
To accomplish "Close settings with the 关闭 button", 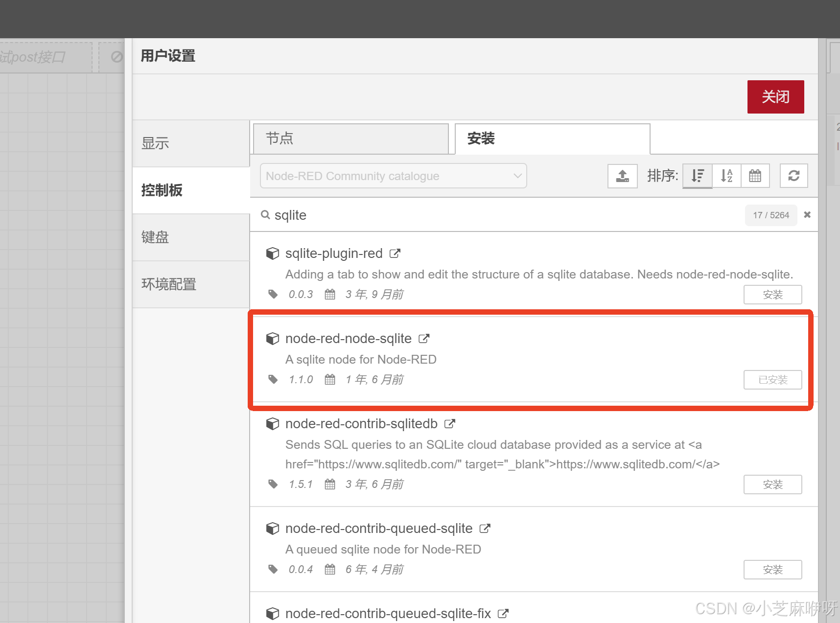I will click(775, 96).
